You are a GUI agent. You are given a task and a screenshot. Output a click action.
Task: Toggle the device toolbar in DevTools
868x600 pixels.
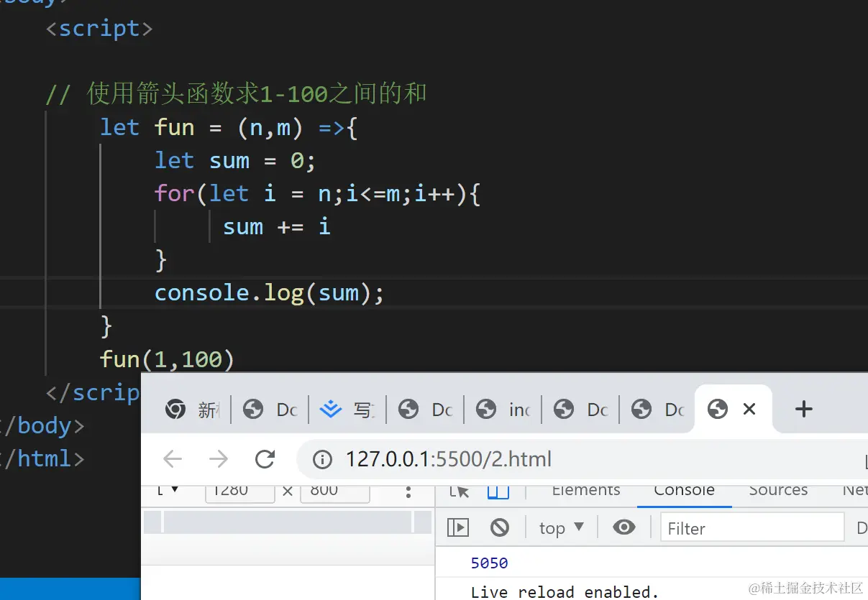(498, 491)
